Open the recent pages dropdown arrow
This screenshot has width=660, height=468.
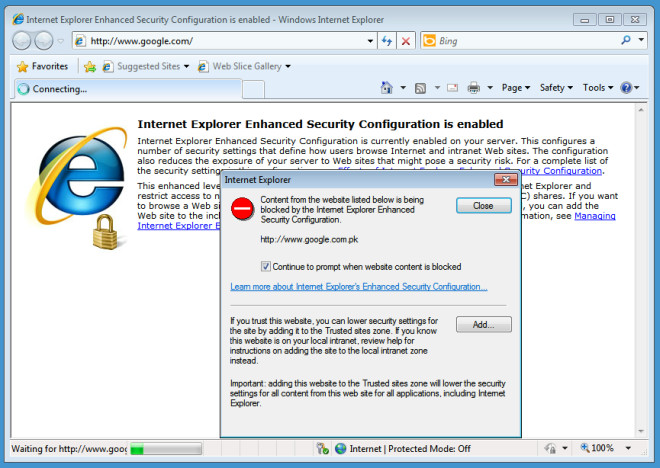point(61,41)
